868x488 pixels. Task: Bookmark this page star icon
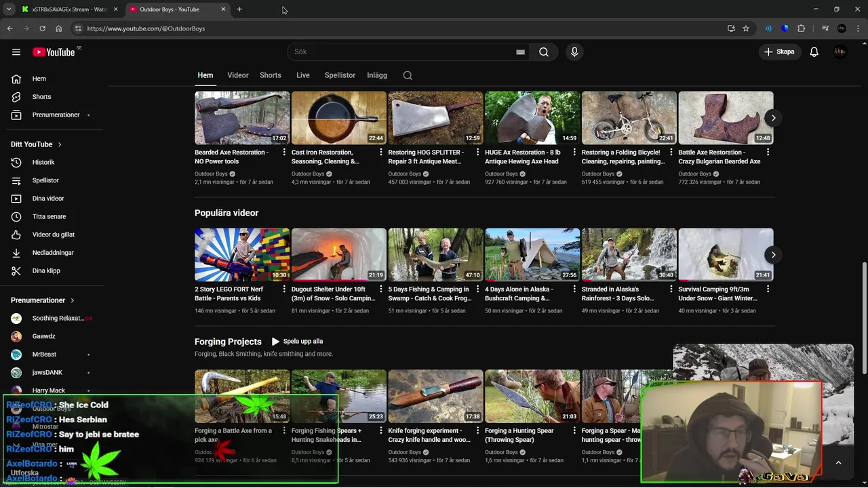click(746, 28)
